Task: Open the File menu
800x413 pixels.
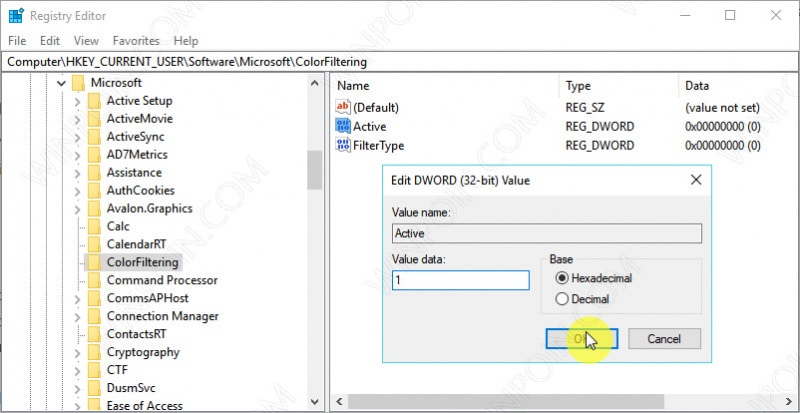Action: click(x=17, y=41)
